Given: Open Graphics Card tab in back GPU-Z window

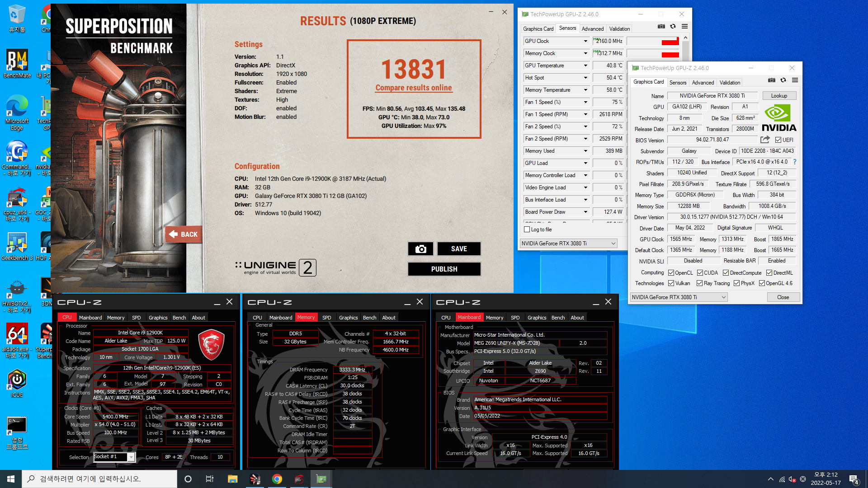Looking at the screenshot, I should (x=538, y=29).
